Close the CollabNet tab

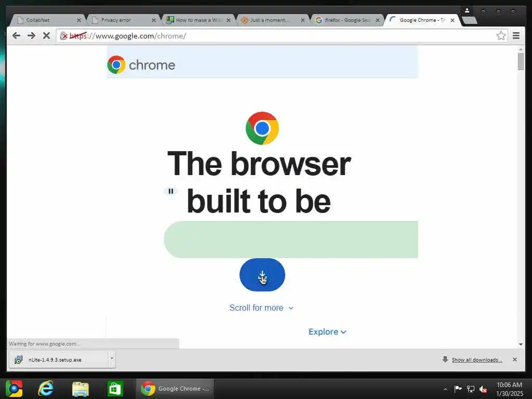coord(79,20)
